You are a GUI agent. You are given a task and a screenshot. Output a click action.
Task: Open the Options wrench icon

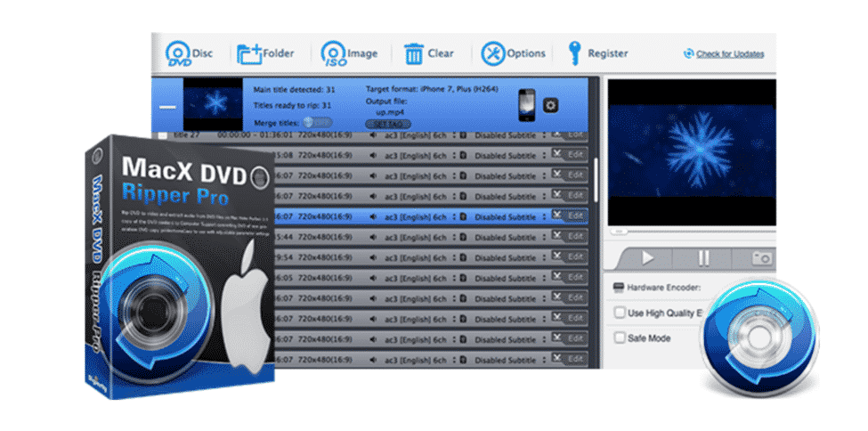(513, 53)
